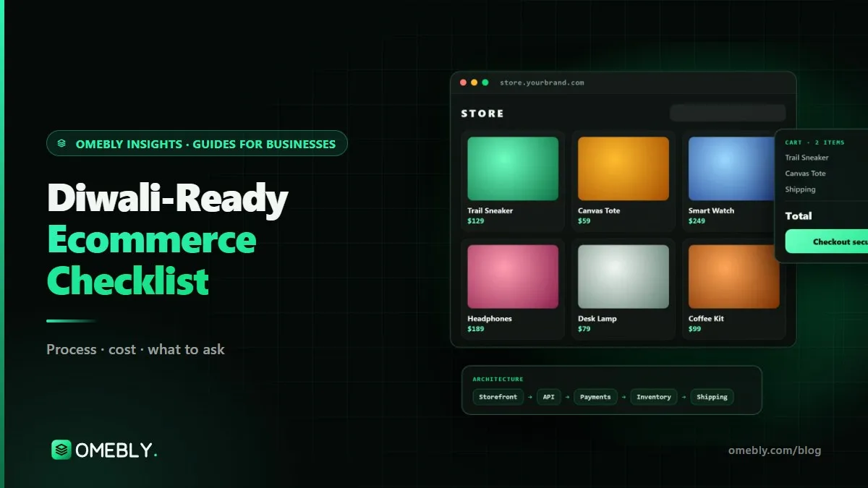The height and width of the screenshot is (488, 868).
Task: Click the store search field
Action: (728, 113)
